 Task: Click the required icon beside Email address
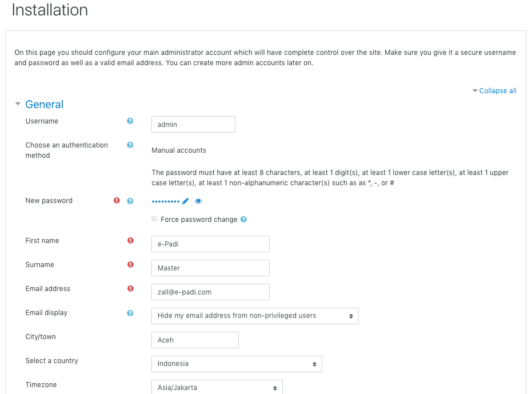click(130, 289)
